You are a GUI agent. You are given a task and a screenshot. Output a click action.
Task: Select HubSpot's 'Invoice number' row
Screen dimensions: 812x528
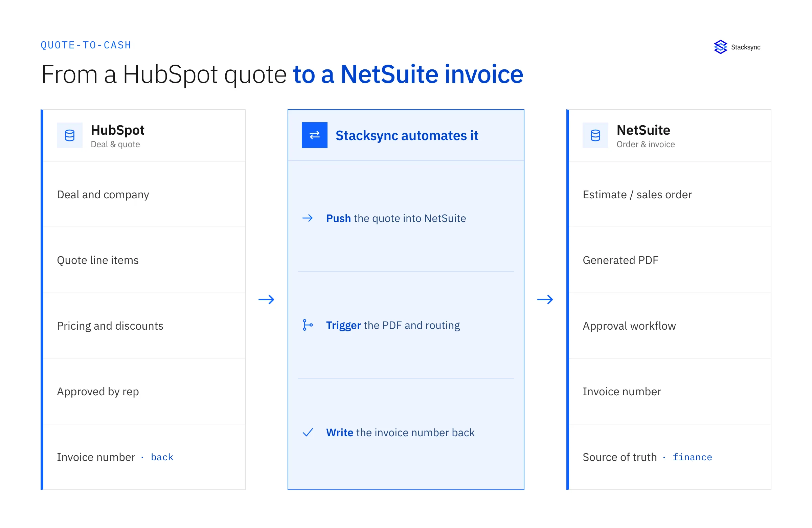tap(144, 457)
